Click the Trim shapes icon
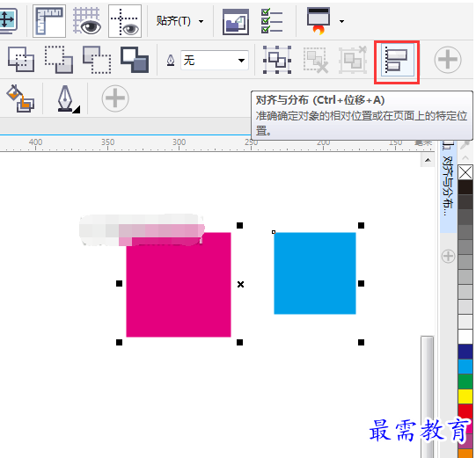 pyautogui.click(x=59, y=60)
